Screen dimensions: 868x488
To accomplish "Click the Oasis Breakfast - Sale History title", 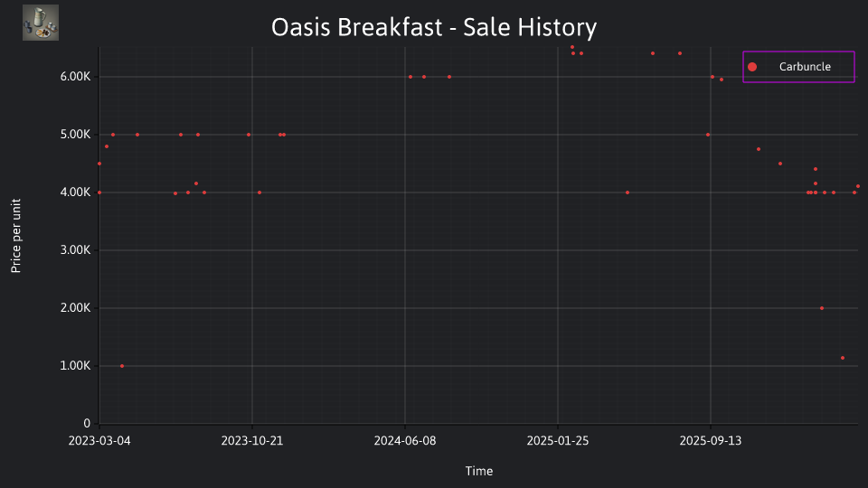I will pos(434,27).
